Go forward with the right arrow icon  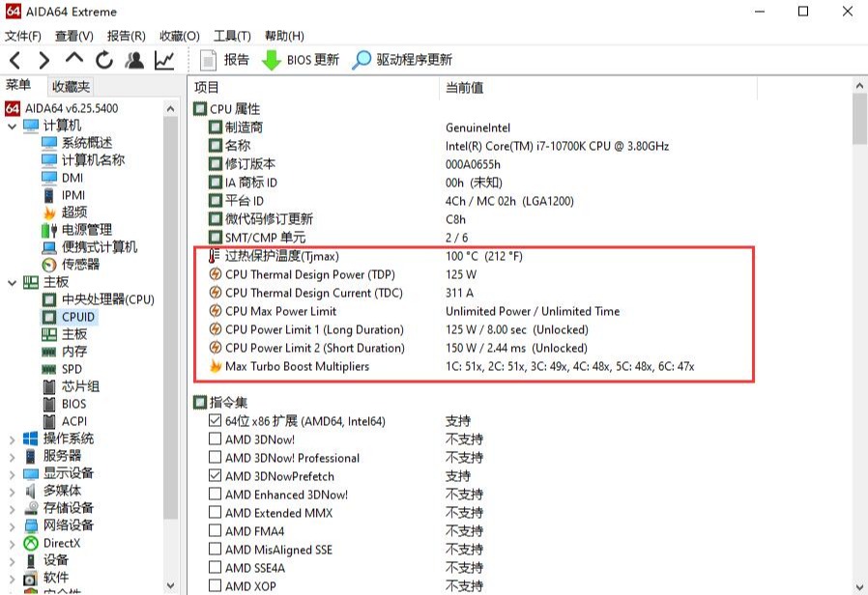[44, 60]
